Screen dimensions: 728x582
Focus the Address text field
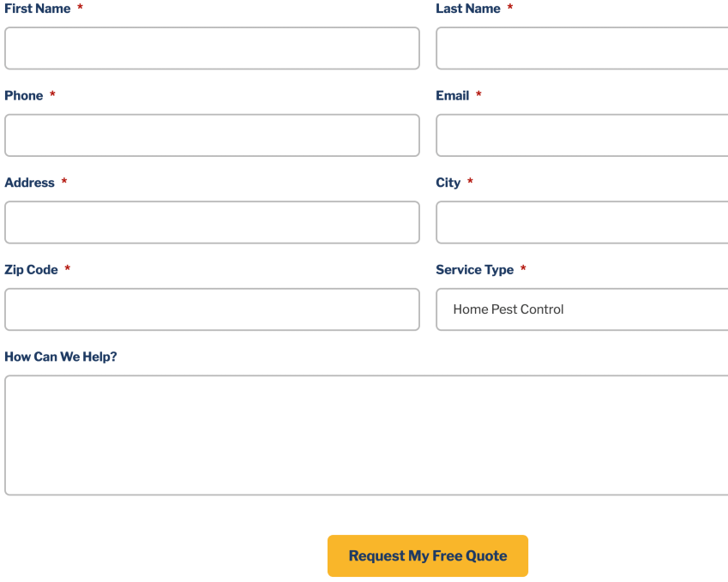click(x=212, y=223)
